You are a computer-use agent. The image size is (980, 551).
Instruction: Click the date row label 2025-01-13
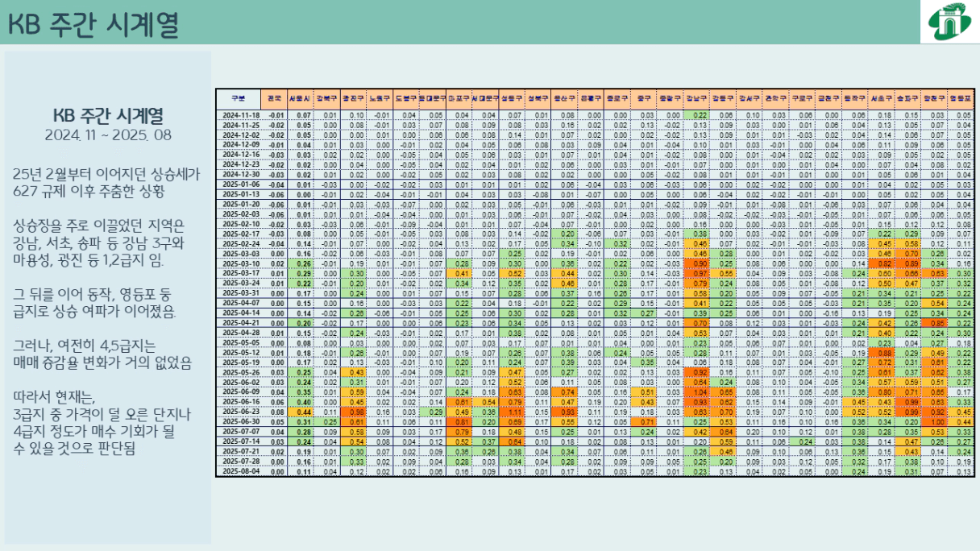[x=239, y=193]
